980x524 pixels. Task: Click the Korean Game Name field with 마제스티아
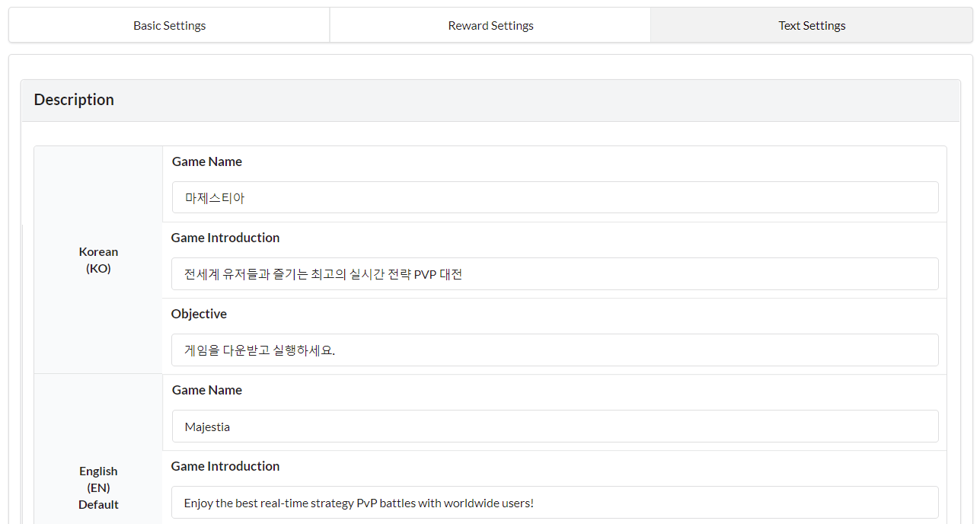click(554, 197)
